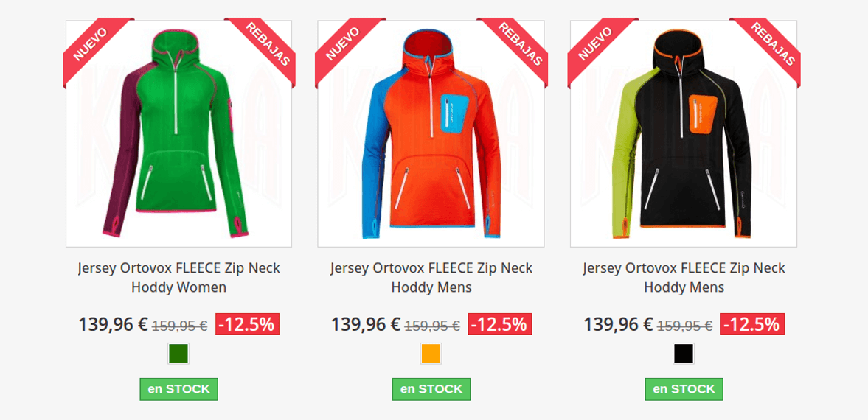Open the rightmost Hoody Mens title link
Image resolution: width=868 pixels, height=420 pixels.
684,278
